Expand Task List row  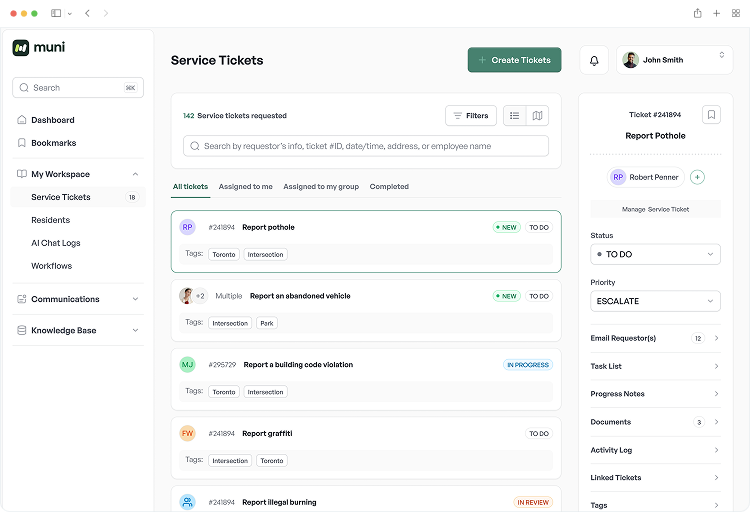pyautogui.click(x=655, y=366)
